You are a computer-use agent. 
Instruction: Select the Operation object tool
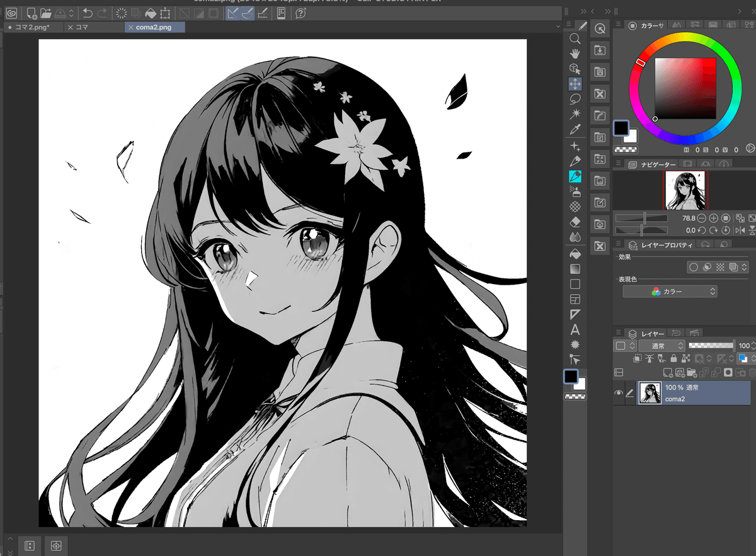[575, 69]
